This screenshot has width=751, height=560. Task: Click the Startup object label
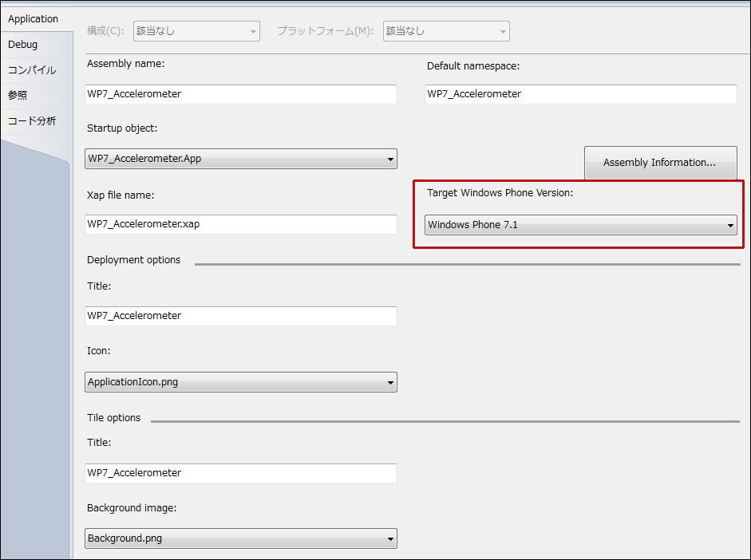(122, 128)
